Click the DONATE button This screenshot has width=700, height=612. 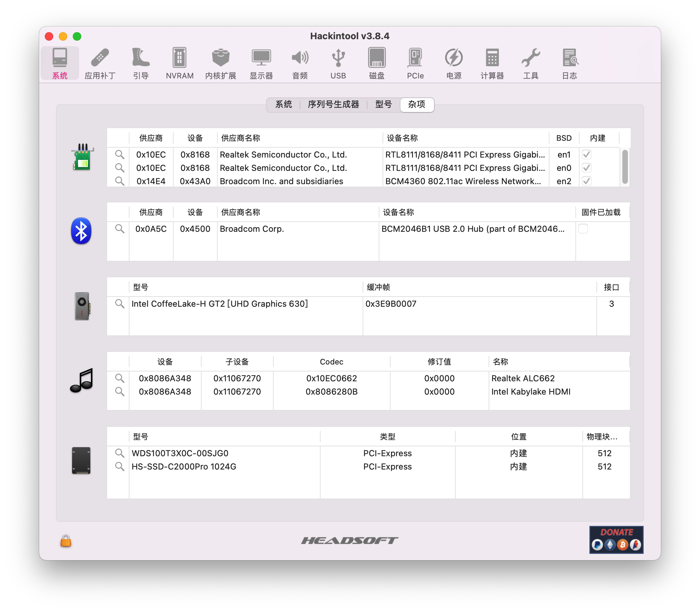(x=616, y=540)
